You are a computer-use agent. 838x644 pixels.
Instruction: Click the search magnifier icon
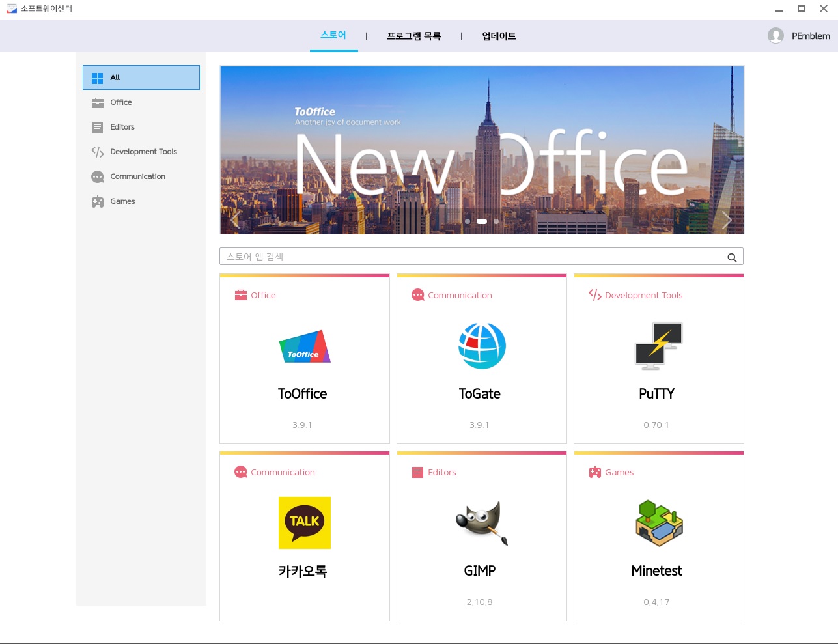pos(732,257)
